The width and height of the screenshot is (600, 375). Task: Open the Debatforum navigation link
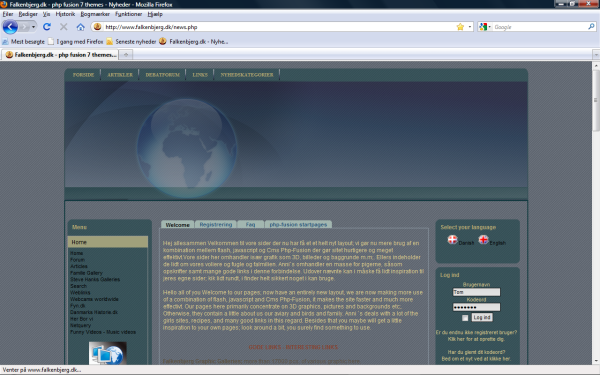tap(163, 75)
